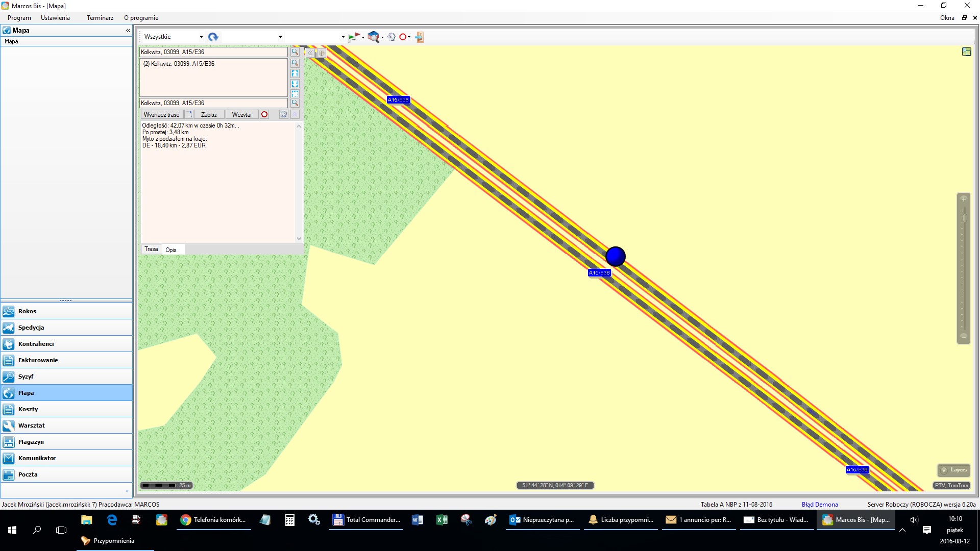Click the blue refresh arrow icon

pos(213,37)
